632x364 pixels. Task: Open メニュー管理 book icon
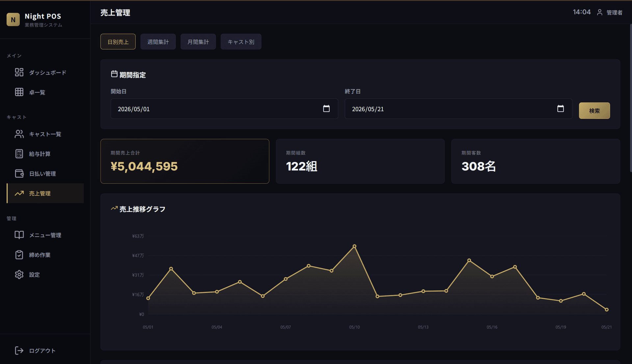(19, 235)
